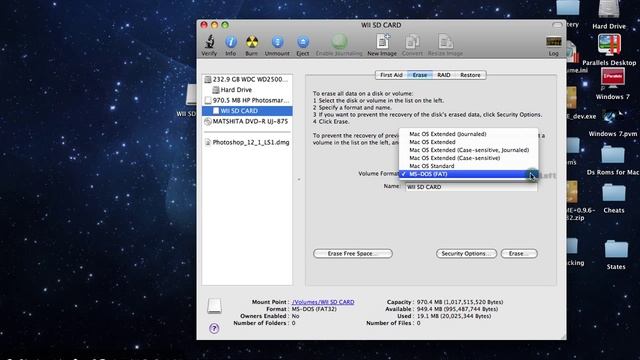The image size is (640, 360).
Task: Switch to the First Aid tab
Action: 391,75
